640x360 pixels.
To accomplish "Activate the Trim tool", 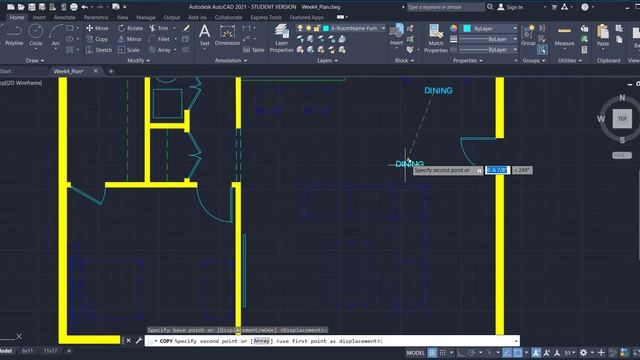I will [x=159, y=28].
